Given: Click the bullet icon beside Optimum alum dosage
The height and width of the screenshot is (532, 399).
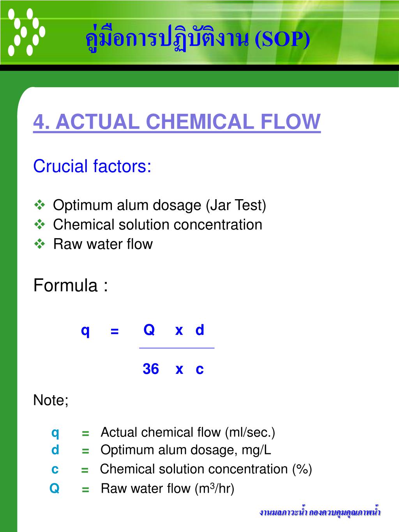Looking at the screenshot, I should click(40, 205).
